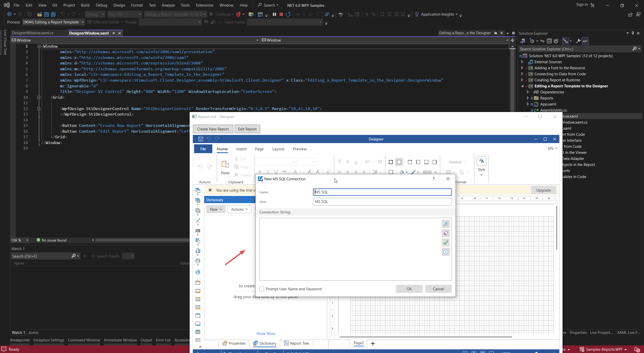Click Live Share icon in VS title area

click(630, 15)
